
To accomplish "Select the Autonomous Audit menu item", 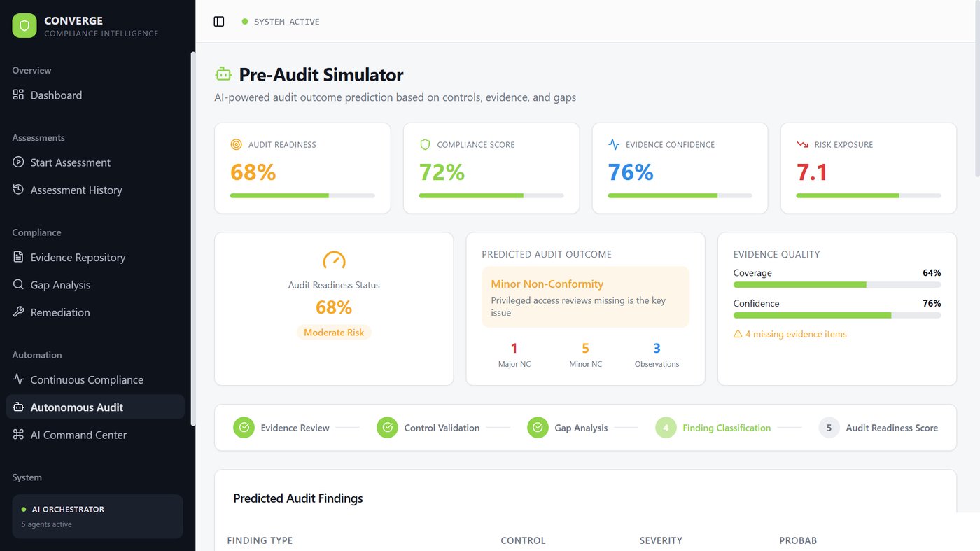I will [x=95, y=407].
